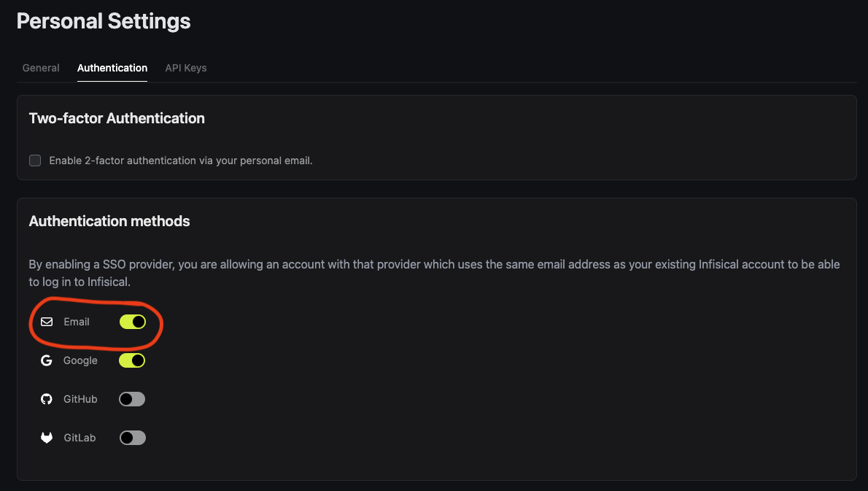The height and width of the screenshot is (491, 868).
Task: Click the Two-factor Authentication section heading
Action: (x=117, y=118)
